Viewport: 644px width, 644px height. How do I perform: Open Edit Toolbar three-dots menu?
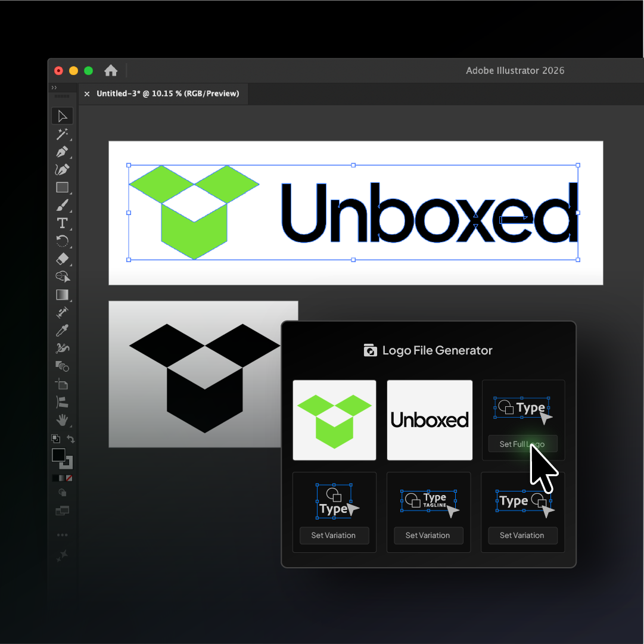63,535
